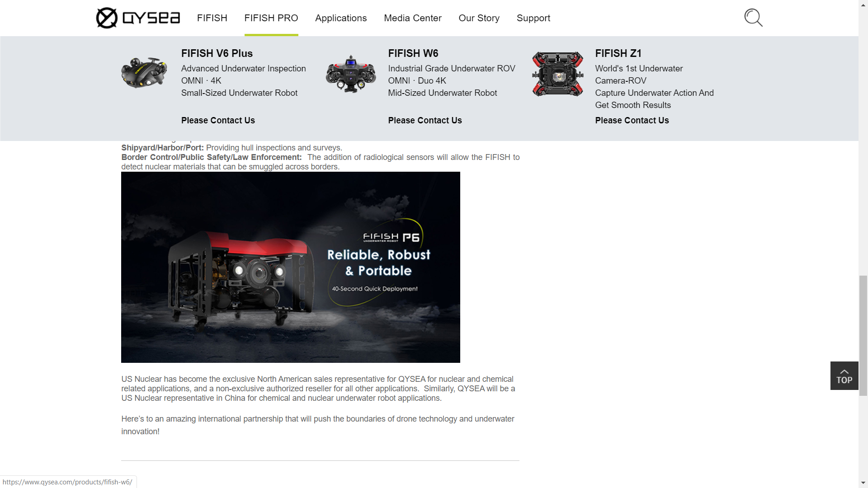The width and height of the screenshot is (868, 488).
Task: Click 'OMNI · Duo 4K' text
Action: coord(417,80)
